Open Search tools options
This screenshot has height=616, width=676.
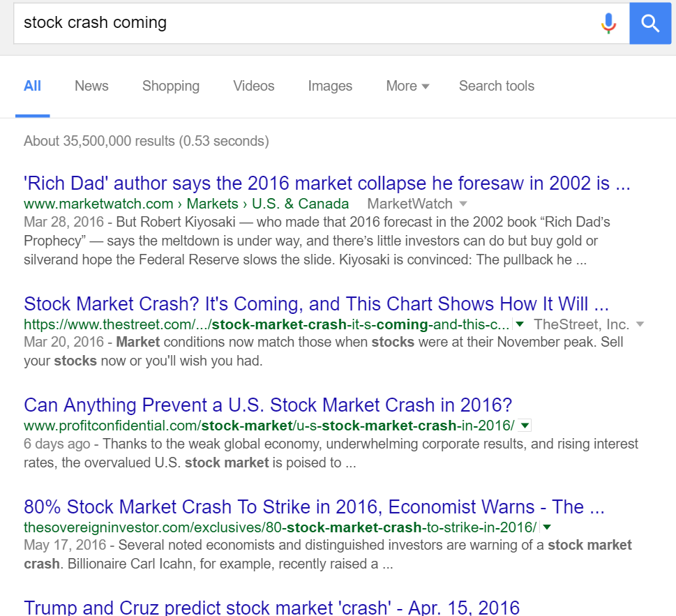click(x=497, y=86)
